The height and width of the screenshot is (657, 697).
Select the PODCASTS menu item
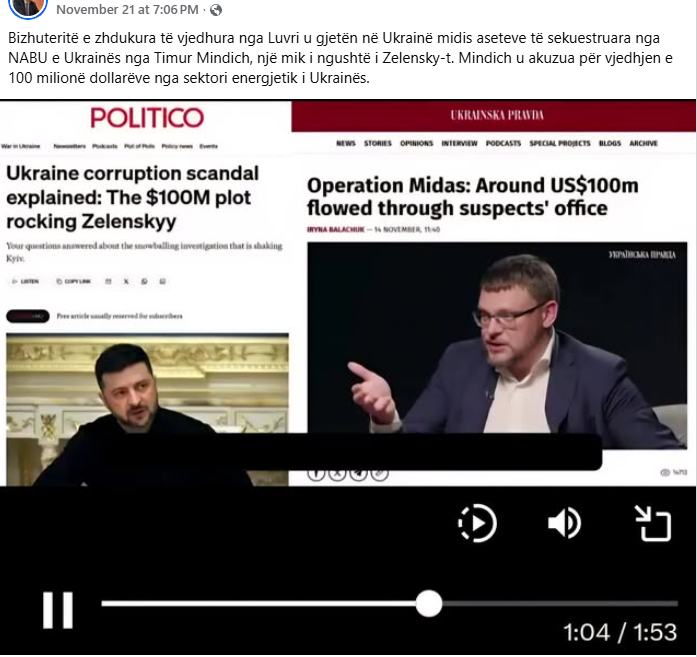point(503,143)
